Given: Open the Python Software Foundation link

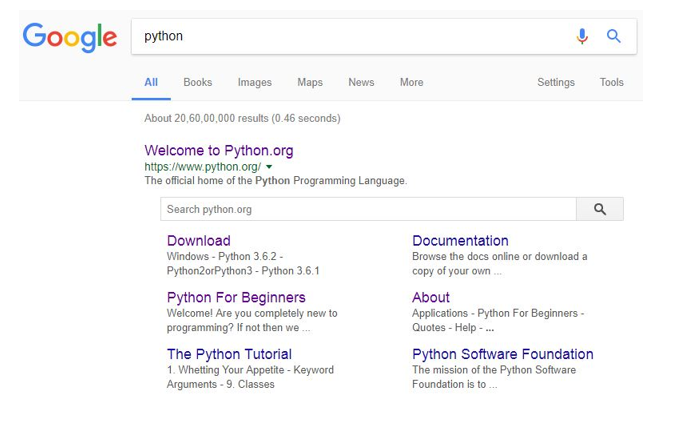Looking at the screenshot, I should pyautogui.click(x=502, y=354).
